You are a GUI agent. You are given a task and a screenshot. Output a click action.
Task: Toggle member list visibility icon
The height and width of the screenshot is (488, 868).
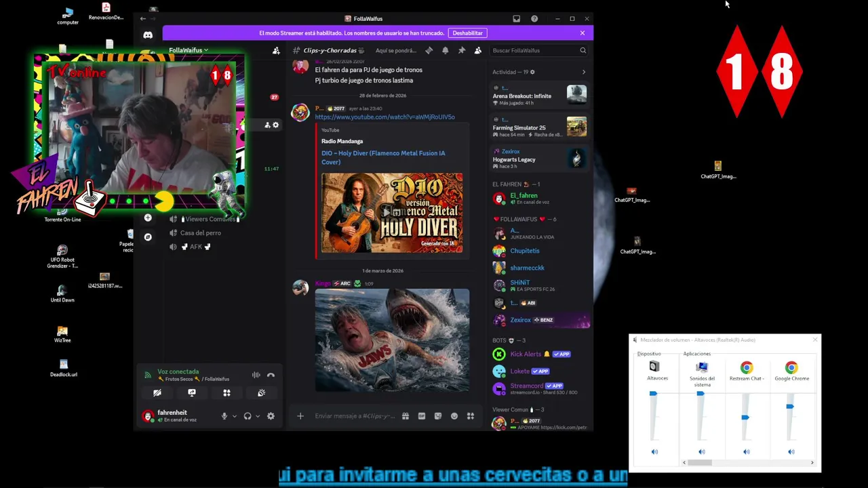477,50
